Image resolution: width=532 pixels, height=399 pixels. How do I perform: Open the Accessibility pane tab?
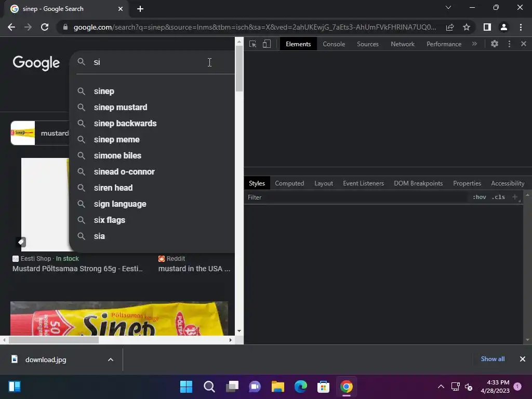click(508, 183)
